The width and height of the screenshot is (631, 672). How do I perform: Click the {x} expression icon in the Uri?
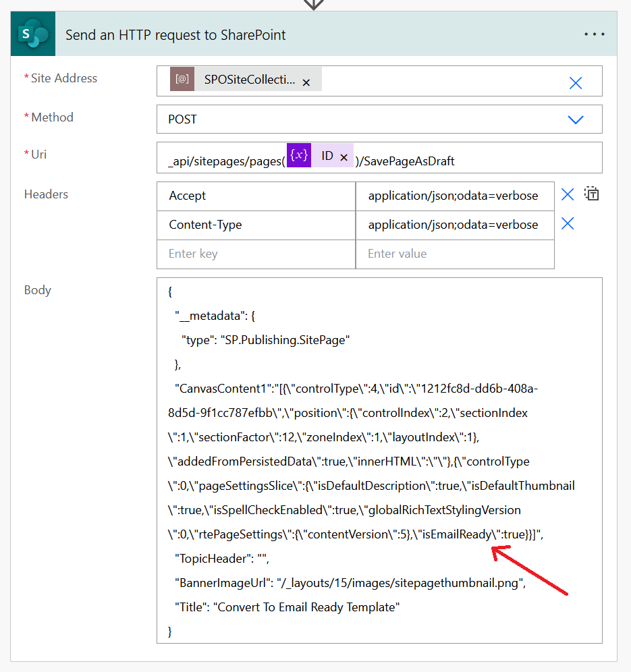298,155
